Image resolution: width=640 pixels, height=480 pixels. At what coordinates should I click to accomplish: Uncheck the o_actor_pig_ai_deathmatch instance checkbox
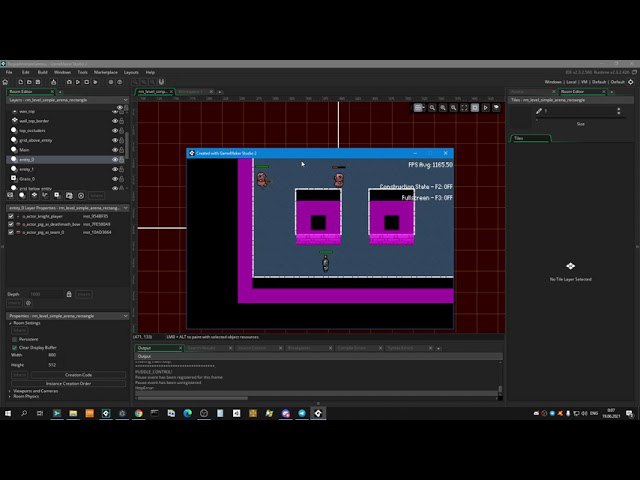[x=11, y=224]
